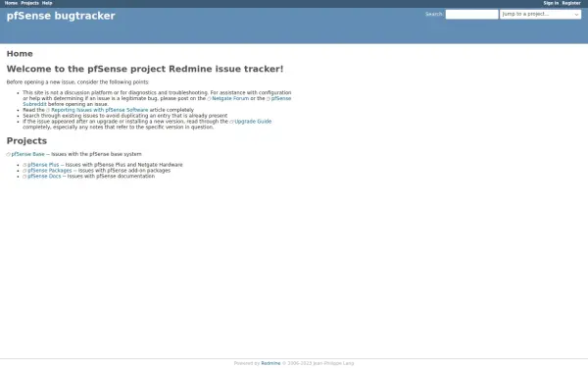Expand the 'Jump to a project...' dropdown

pos(540,15)
